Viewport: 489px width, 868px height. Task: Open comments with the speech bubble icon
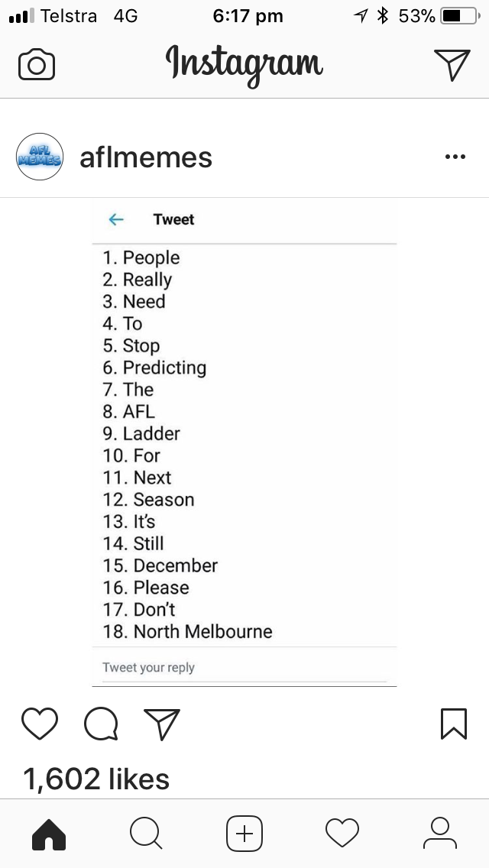(x=101, y=724)
